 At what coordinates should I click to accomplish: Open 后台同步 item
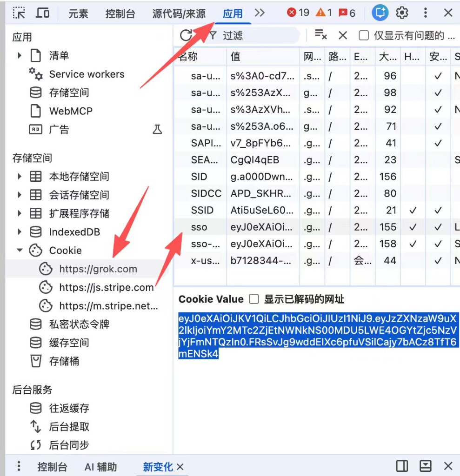[69, 445]
